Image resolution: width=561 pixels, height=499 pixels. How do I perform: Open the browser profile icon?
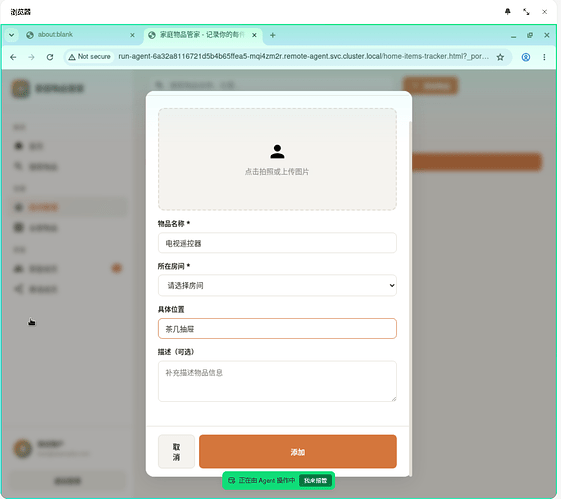point(526,57)
